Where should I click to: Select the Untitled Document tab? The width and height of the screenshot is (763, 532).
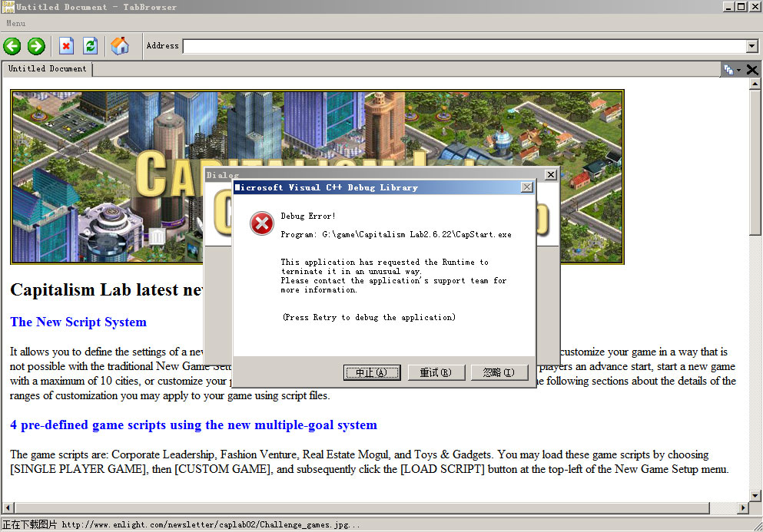(x=47, y=68)
